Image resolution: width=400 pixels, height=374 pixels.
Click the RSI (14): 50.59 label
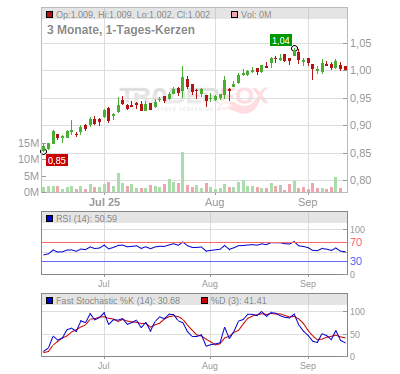tap(86, 219)
